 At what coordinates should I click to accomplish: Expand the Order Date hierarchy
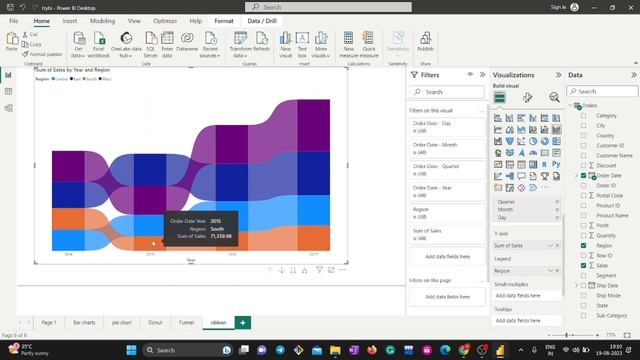tap(576, 176)
